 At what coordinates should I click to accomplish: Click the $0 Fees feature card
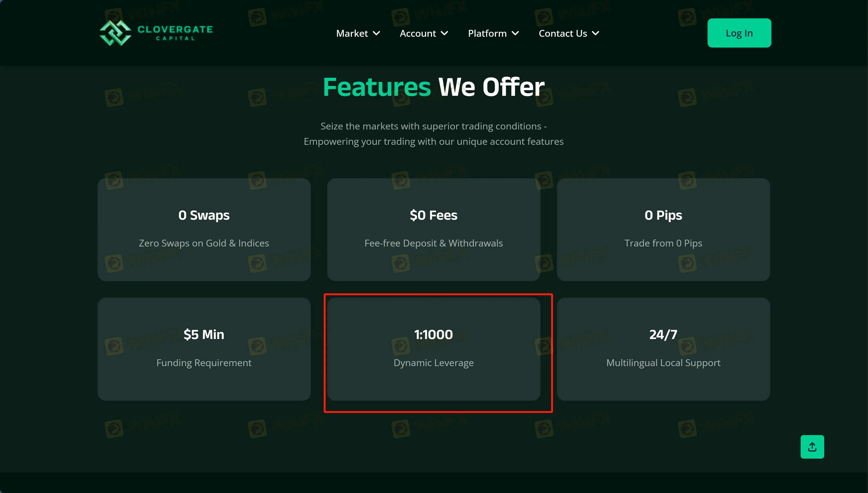(433, 229)
